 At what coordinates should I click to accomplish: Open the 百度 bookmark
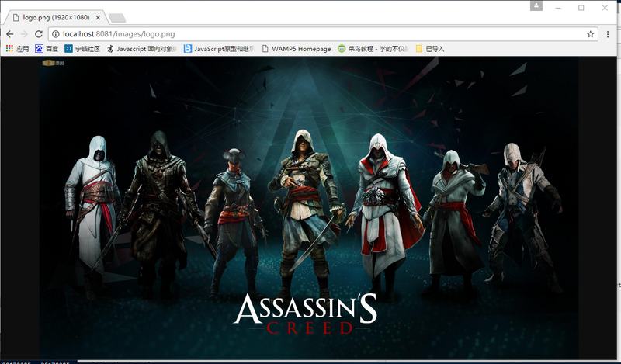pyautogui.click(x=47, y=49)
